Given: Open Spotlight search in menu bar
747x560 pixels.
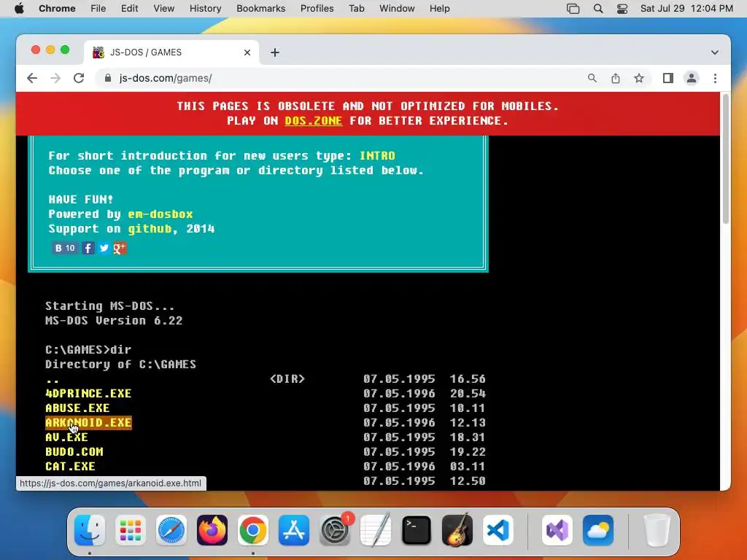Looking at the screenshot, I should (598, 9).
